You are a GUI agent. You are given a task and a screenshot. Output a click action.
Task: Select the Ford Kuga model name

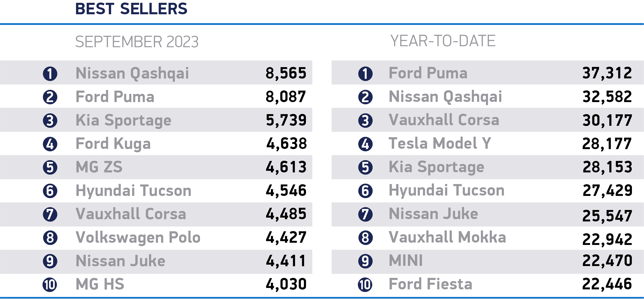113,144
